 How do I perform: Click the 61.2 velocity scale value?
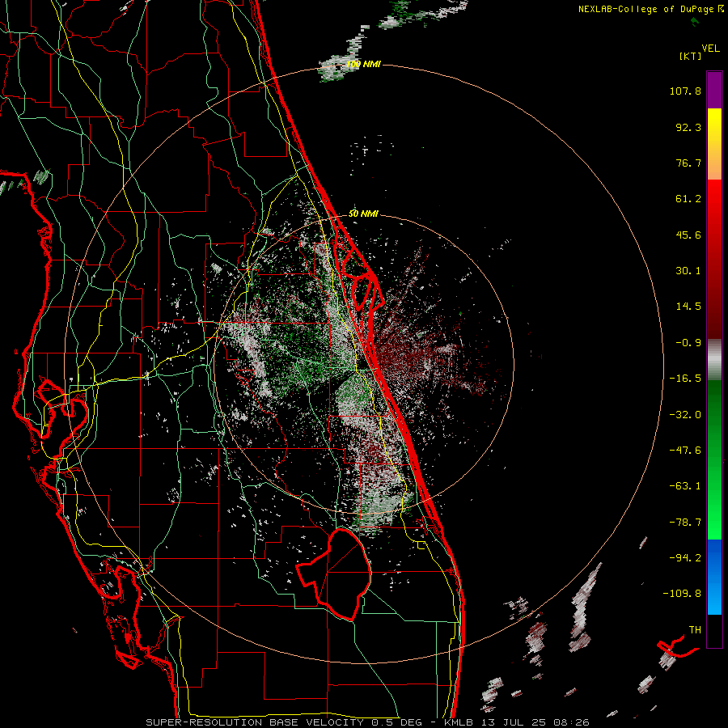coord(688,199)
